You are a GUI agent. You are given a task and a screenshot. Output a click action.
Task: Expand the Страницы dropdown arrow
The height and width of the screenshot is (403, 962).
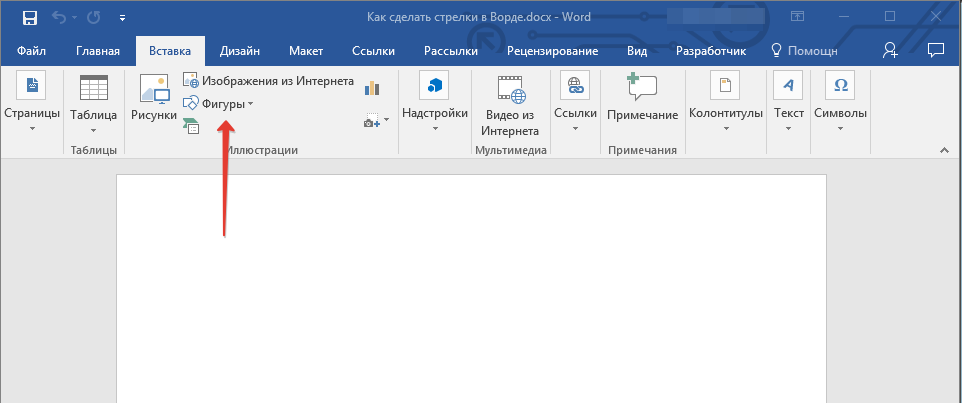(31, 129)
